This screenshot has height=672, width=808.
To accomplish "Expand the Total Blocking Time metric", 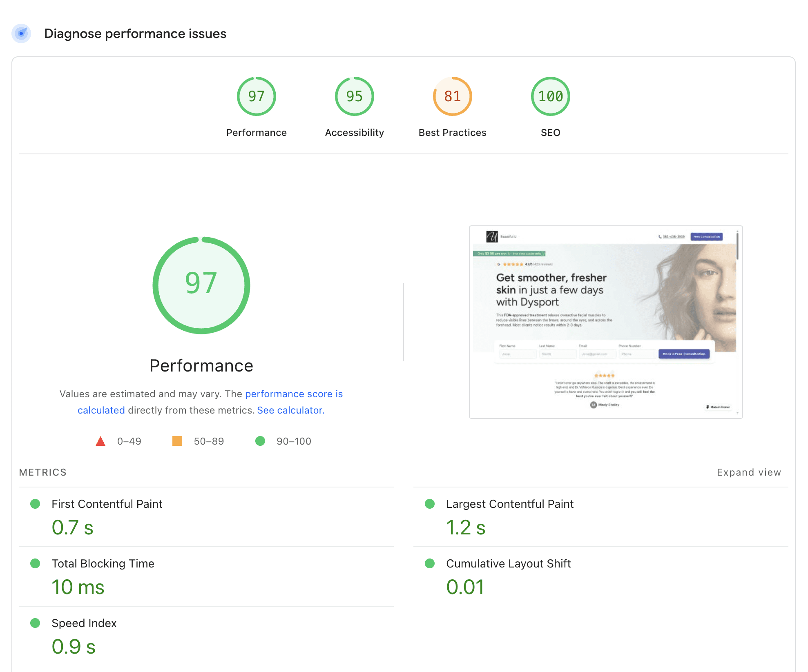I will tap(103, 564).
